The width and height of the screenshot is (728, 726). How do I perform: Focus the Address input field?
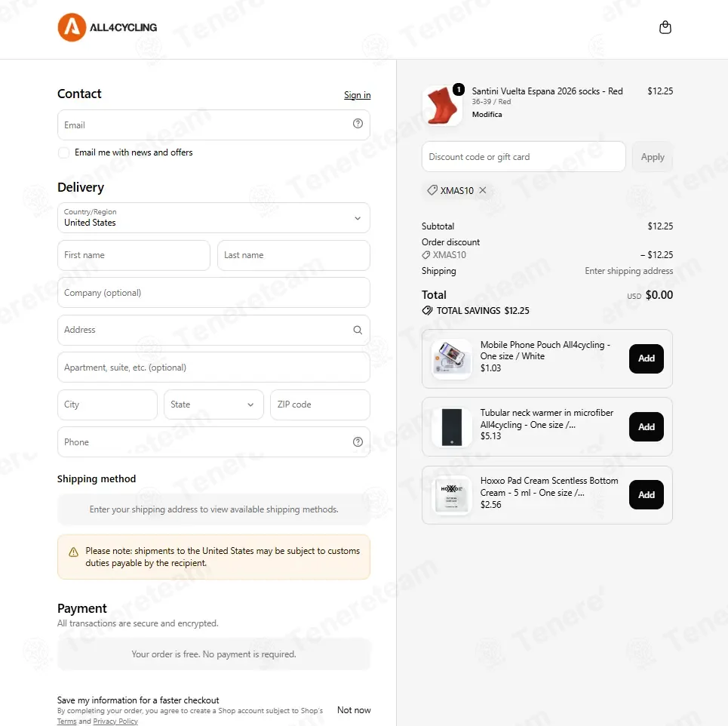coord(213,331)
